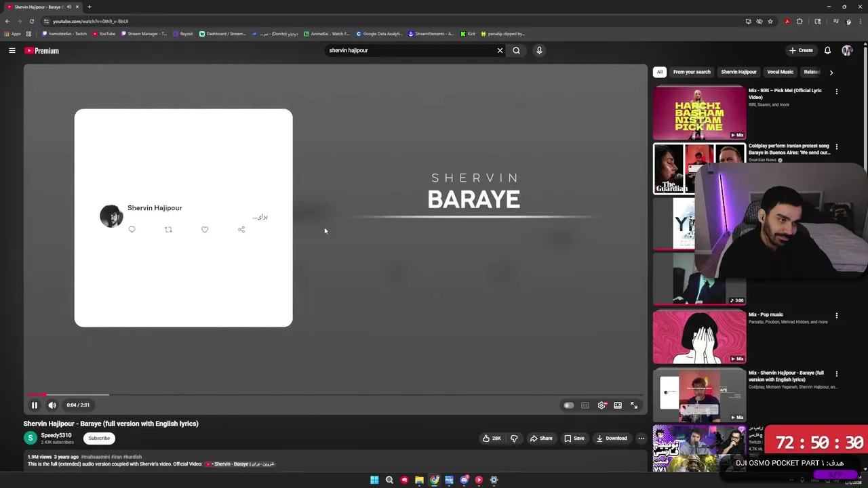Open the 'Mix - Pop music' thumbnail

tap(699, 337)
